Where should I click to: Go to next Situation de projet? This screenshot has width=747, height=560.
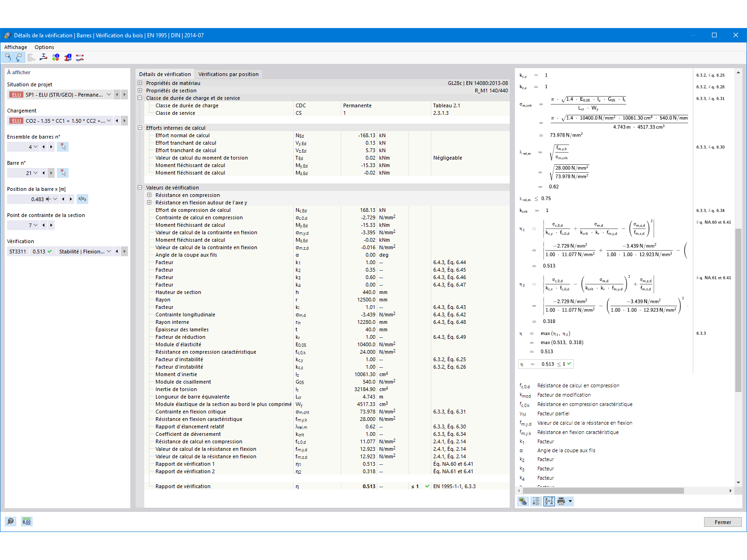124,94
